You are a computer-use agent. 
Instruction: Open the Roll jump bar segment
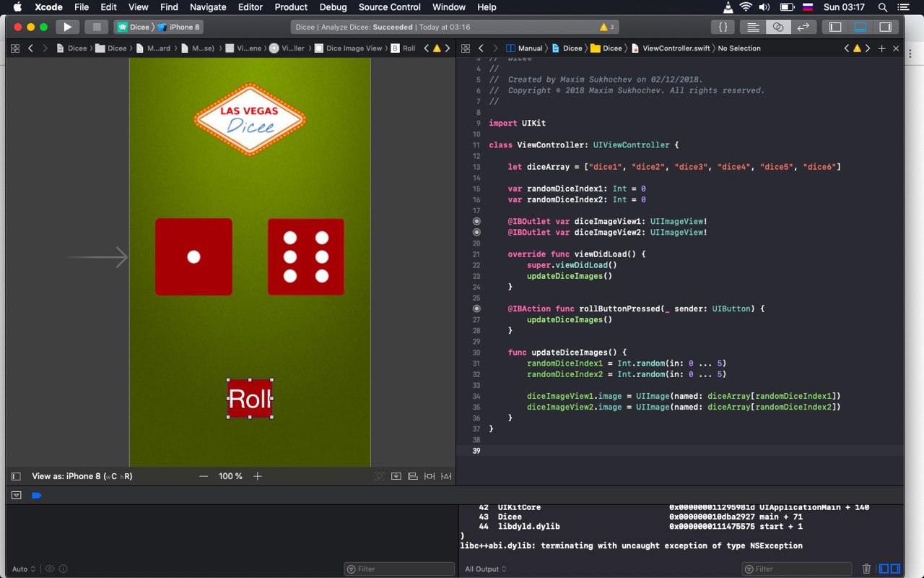404,48
